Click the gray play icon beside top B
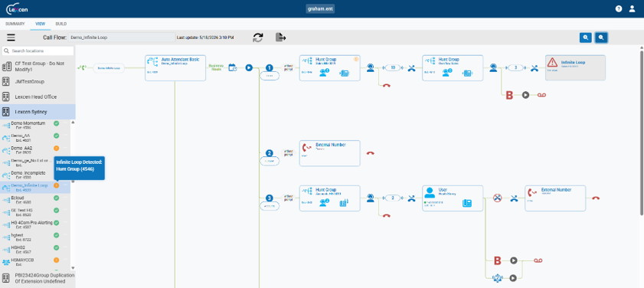 525,95
